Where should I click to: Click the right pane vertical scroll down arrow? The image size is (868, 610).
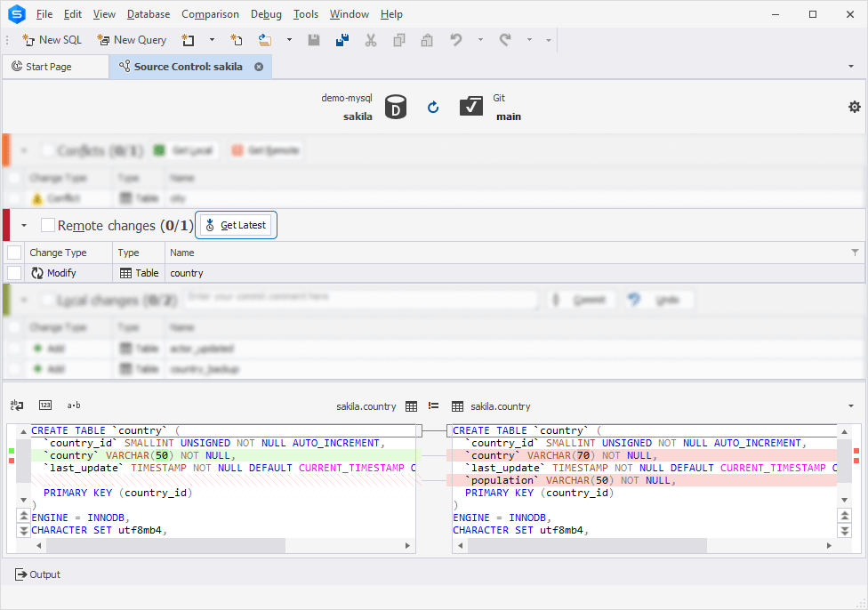click(844, 500)
